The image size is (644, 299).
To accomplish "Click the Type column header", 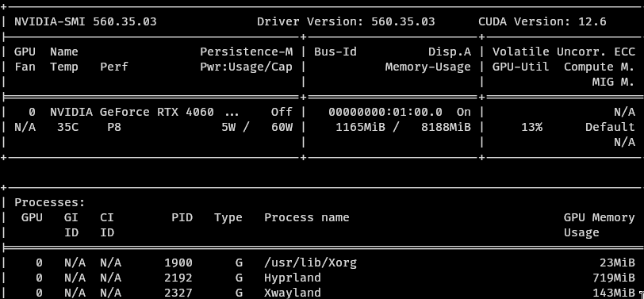I will pyautogui.click(x=228, y=217).
